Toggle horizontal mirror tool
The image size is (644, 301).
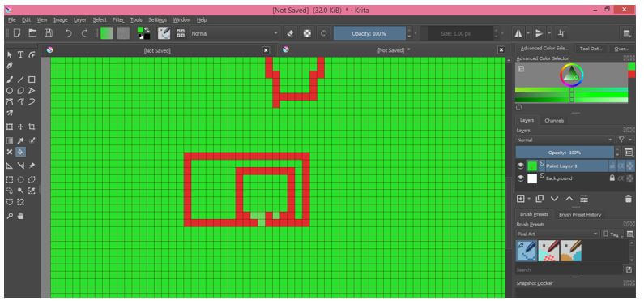[x=518, y=33]
